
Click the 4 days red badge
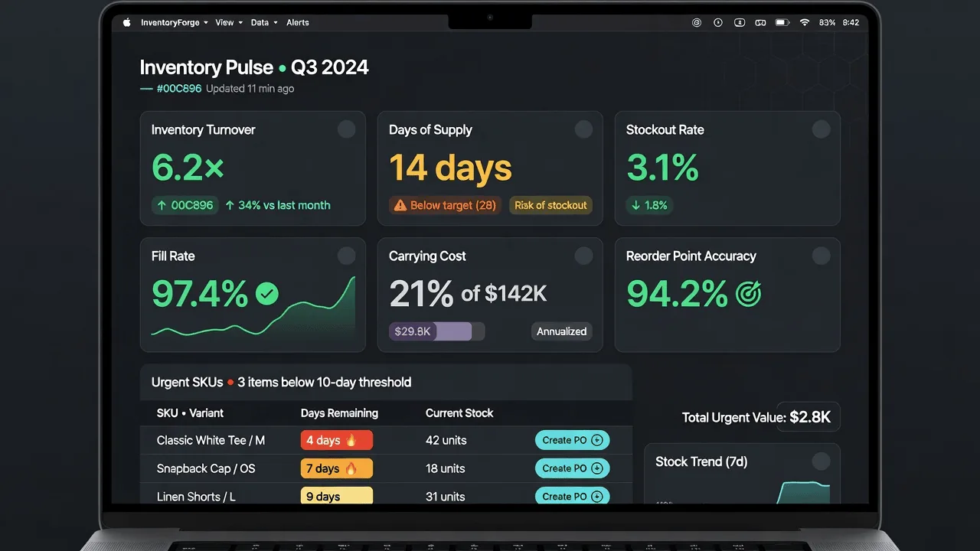pyautogui.click(x=337, y=440)
